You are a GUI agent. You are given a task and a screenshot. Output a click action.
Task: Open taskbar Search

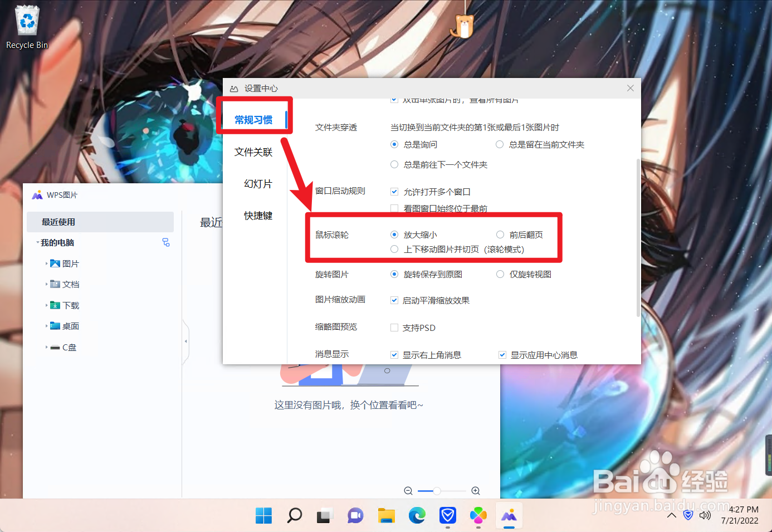294,516
